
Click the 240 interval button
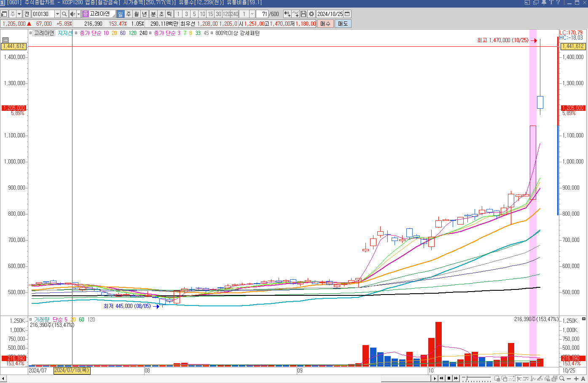234,14
